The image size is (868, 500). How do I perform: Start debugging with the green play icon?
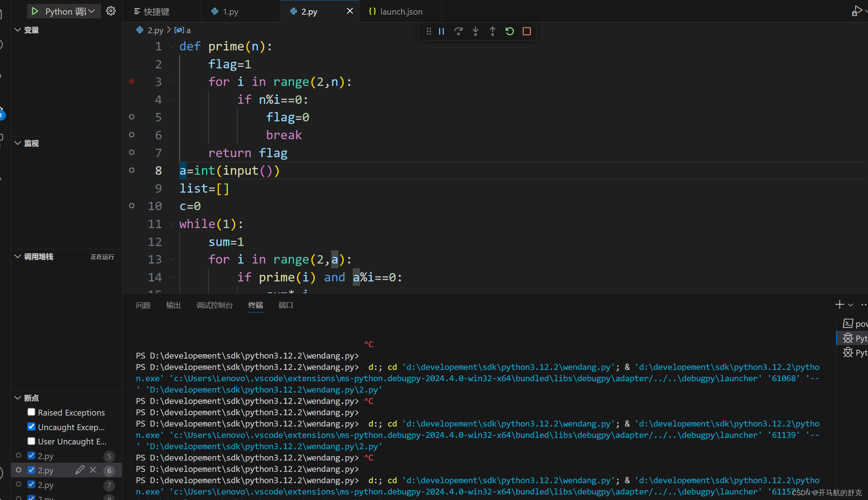click(x=35, y=11)
